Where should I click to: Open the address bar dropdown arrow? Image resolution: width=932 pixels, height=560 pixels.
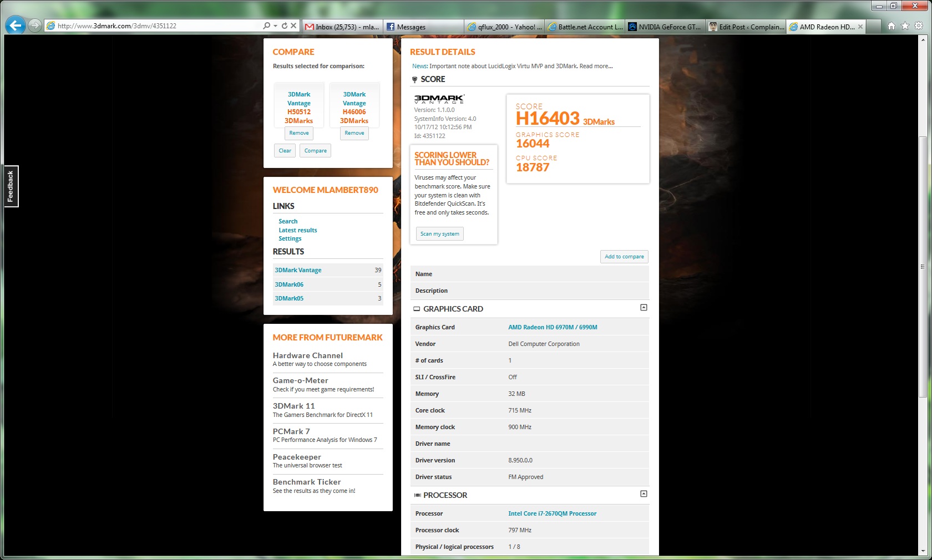pos(275,26)
